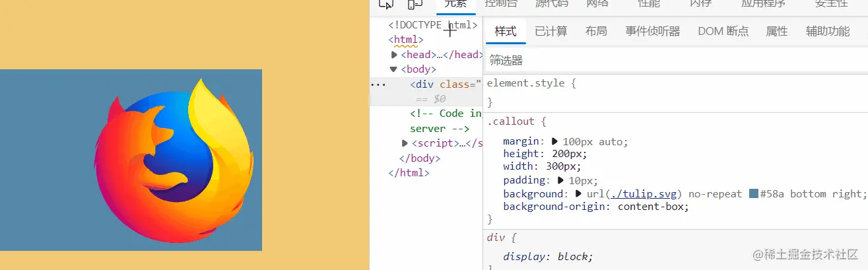Expand the background shorthand property triangle
This screenshot has height=270, width=868.
579,193
